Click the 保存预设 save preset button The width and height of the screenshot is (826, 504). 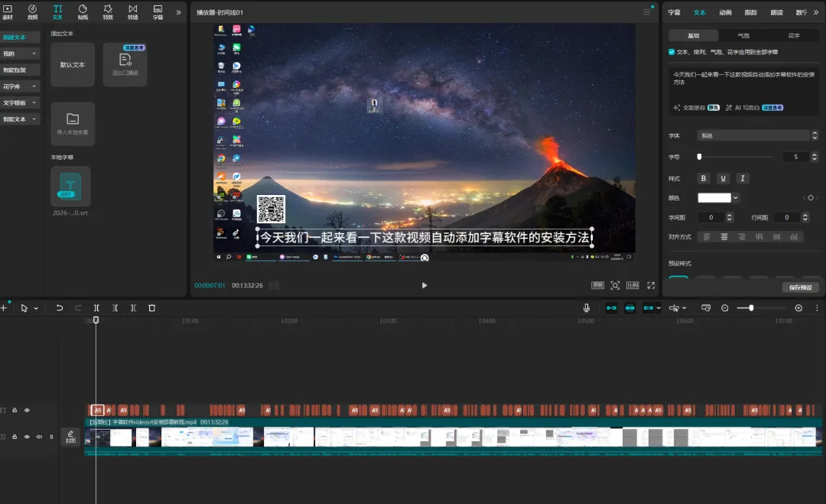point(800,288)
